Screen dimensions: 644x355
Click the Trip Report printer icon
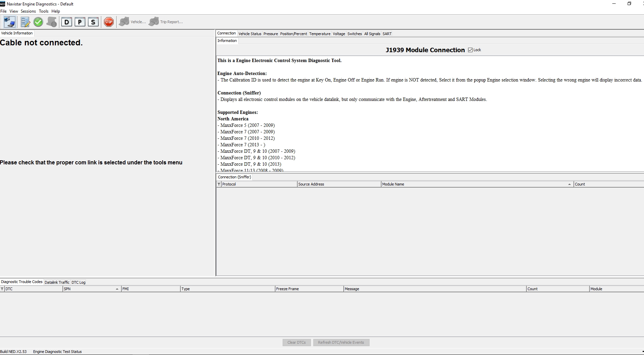pos(154,21)
